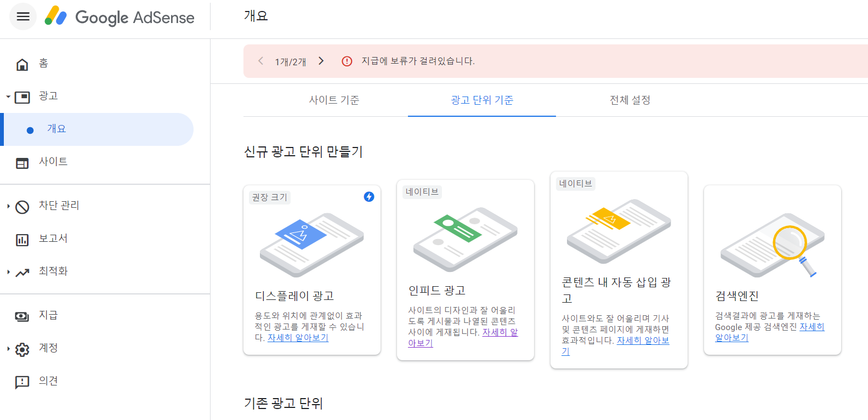This screenshot has height=420, width=868.
Task: Click the red alert warning icon
Action: pyautogui.click(x=347, y=61)
